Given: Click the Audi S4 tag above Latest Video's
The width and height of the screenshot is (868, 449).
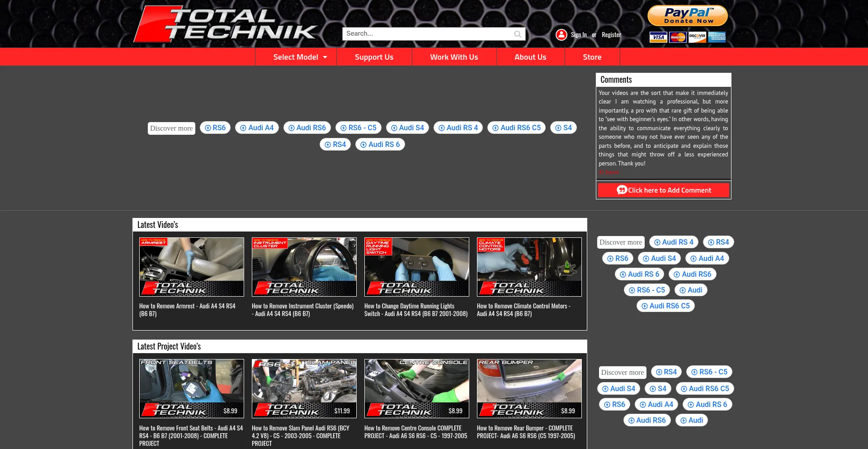Looking at the screenshot, I should click(407, 128).
